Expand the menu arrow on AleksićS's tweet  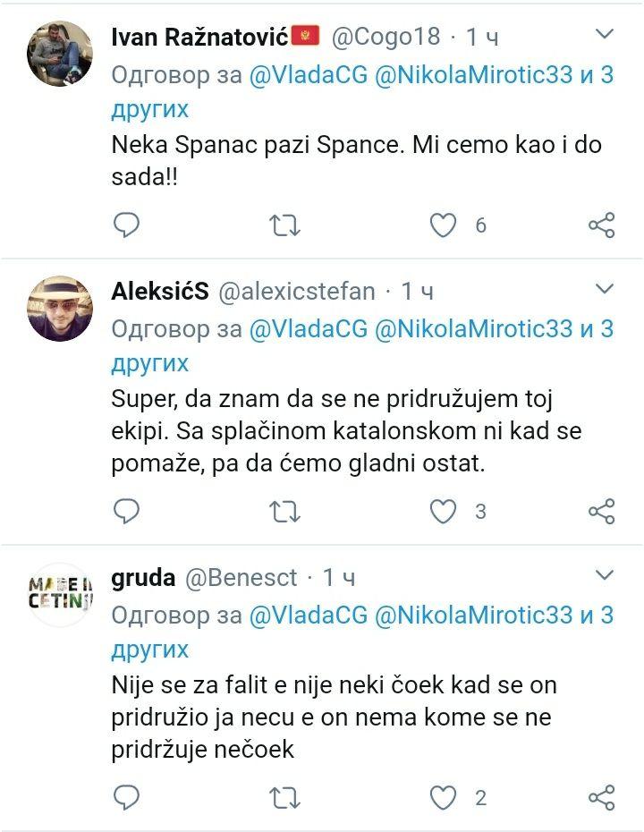(605, 289)
